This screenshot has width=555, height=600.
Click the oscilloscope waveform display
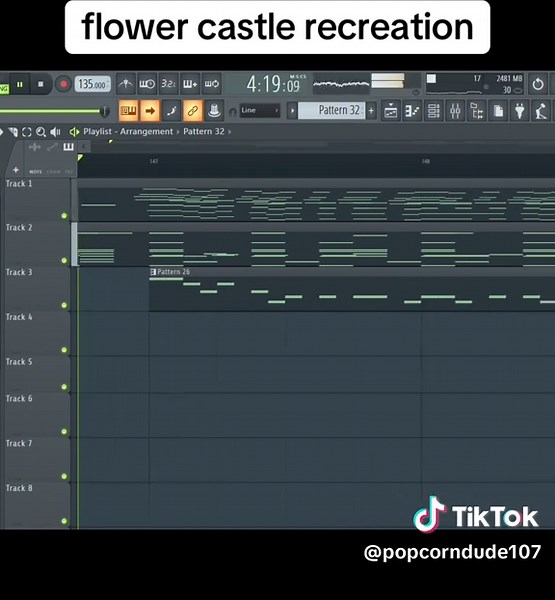coord(341,84)
